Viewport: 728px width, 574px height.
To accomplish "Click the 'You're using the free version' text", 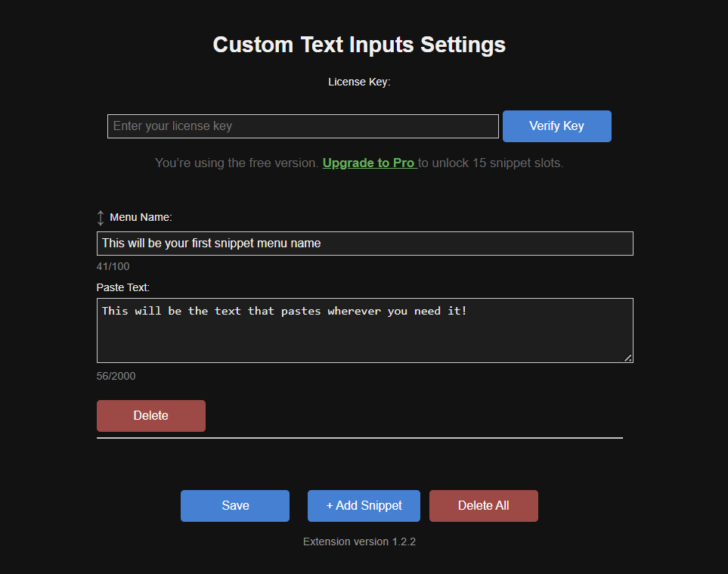I will point(237,163).
